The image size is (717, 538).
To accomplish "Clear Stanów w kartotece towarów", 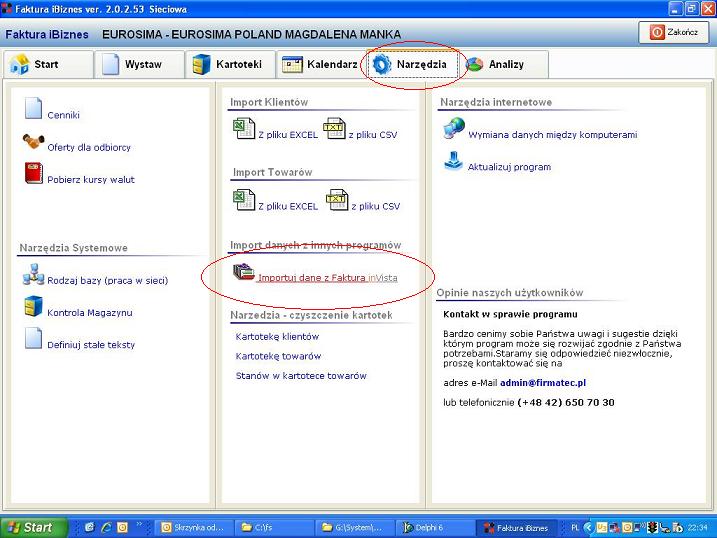I will (x=301, y=376).
